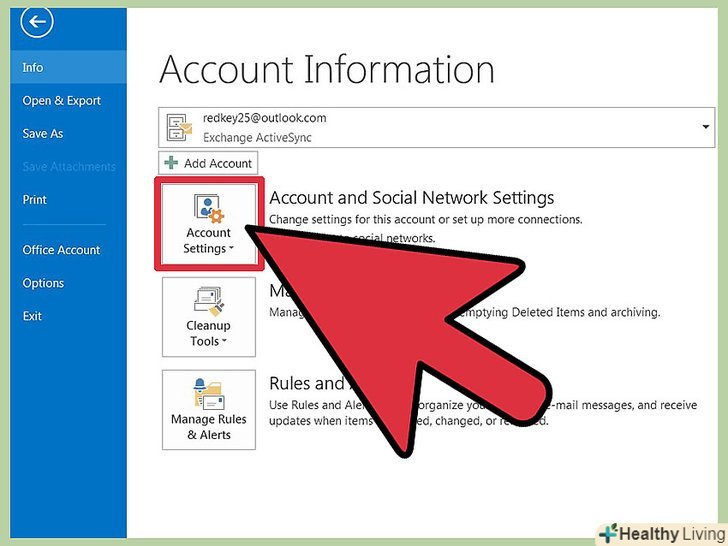Click the Account and Social Network Settings heading
This screenshot has width=728, height=546.
(x=412, y=198)
